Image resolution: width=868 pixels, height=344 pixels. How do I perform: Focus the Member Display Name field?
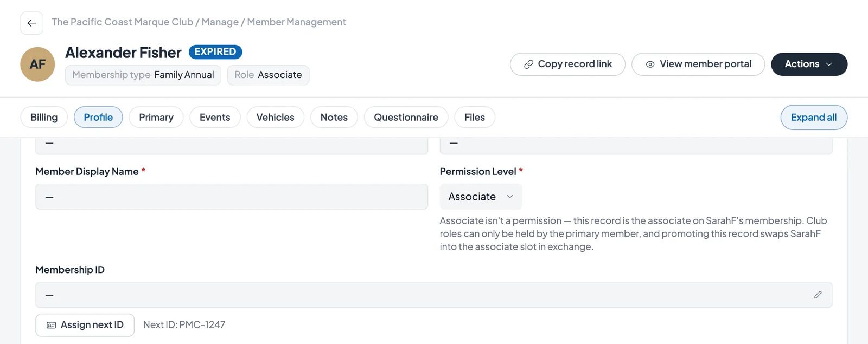click(232, 197)
